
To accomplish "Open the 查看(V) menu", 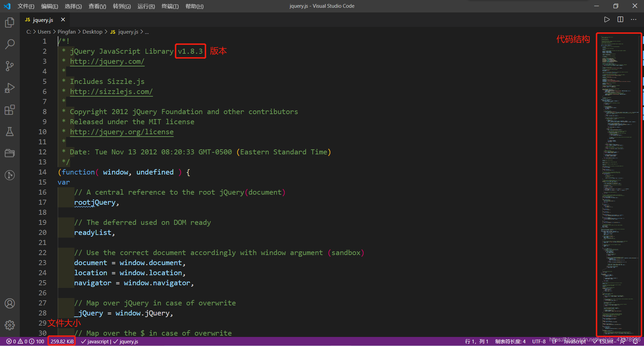I will [97, 6].
